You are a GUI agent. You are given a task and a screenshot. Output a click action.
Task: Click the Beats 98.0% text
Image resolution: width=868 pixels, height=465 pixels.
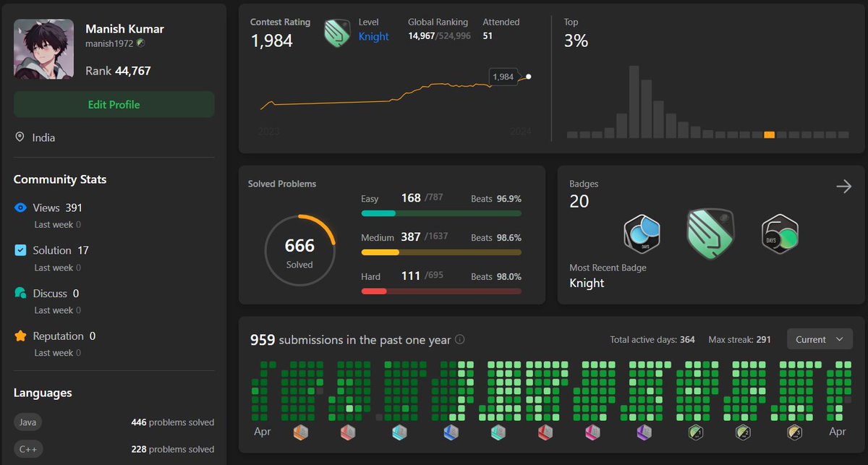tap(496, 276)
